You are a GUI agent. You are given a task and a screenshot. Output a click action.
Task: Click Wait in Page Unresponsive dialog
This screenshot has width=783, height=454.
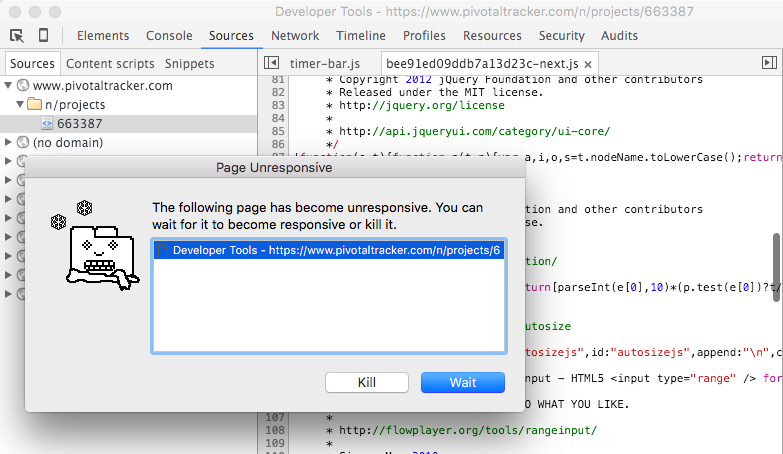[x=462, y=383]
